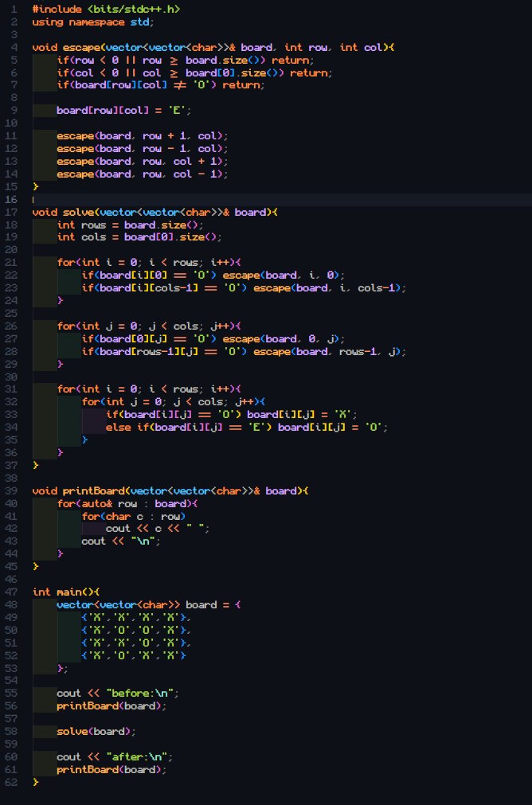Click the 'escape(board, i, cols-1);' call
Image resolution: width=532 pixels, height=805 pixels.
tap(330, 288)
